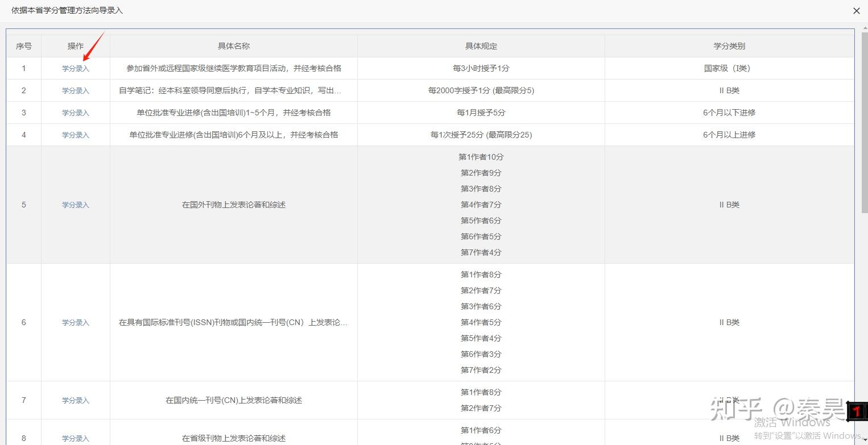Click 学分录入 link in row 6
The image size is (868, 445).
(x=76, y=322)
